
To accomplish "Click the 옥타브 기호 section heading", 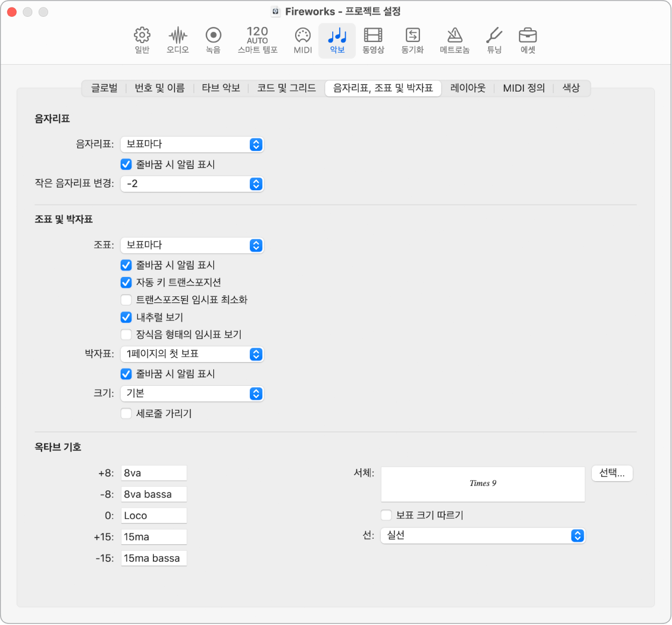I will coord(58,447).
